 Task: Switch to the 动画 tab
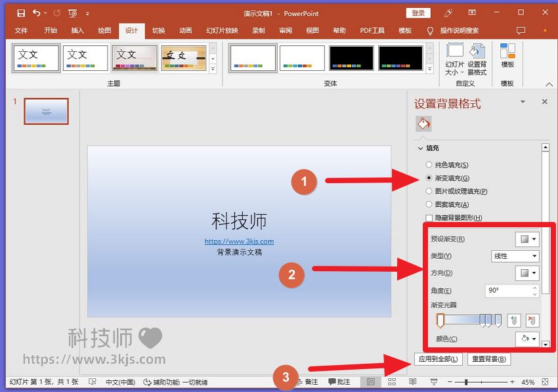pyautogui.click(x=185, y=31)
